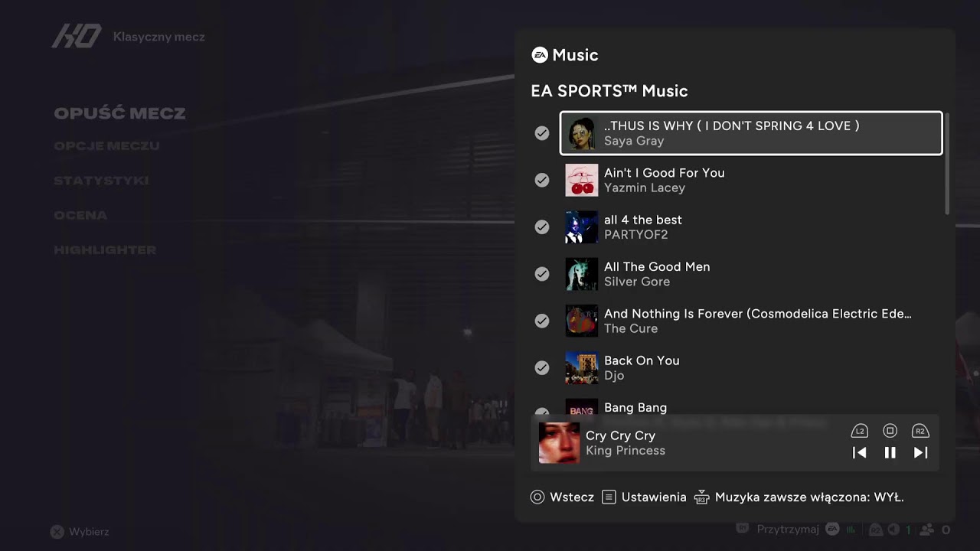The image size is (980, 551).
Task: Pause the playing Cry Cry Cry track
Action: tap(890, 452)
